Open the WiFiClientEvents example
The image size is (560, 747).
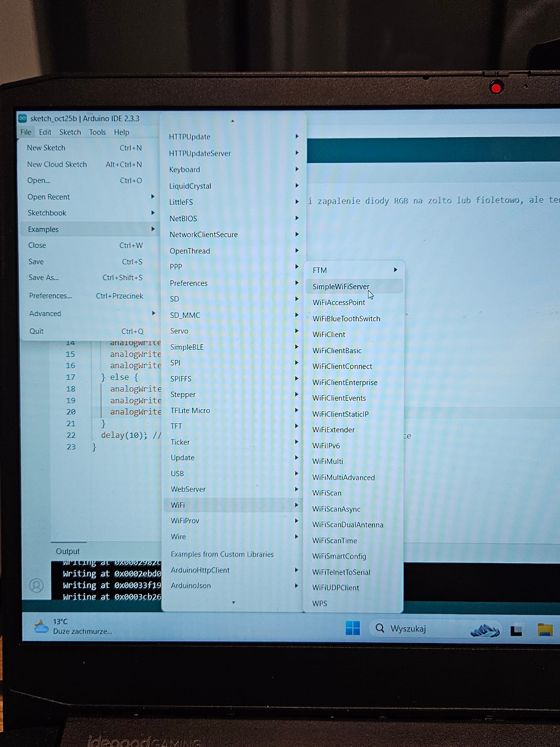pyautogui.click(x=354, y=398)
